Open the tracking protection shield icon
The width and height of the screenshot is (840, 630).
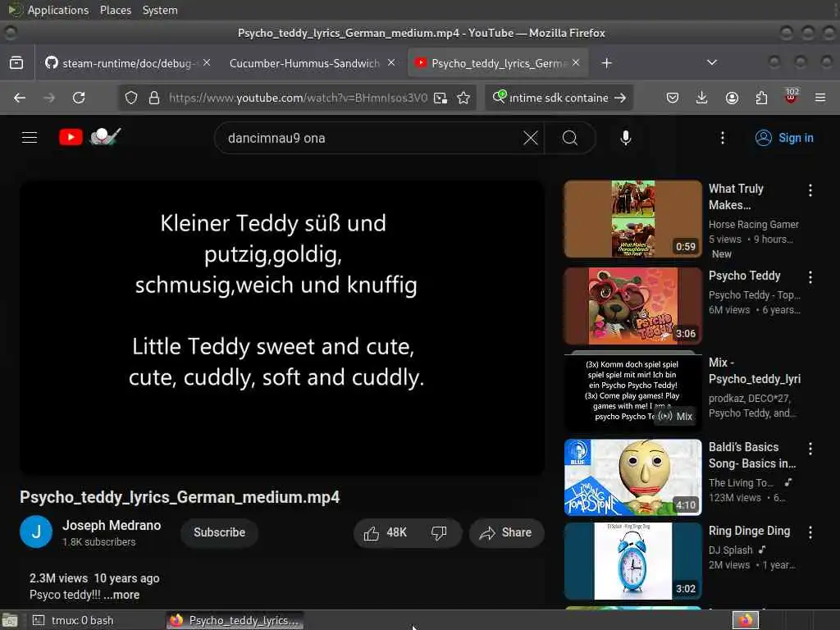pyautogui.click(x=131, y=98)
